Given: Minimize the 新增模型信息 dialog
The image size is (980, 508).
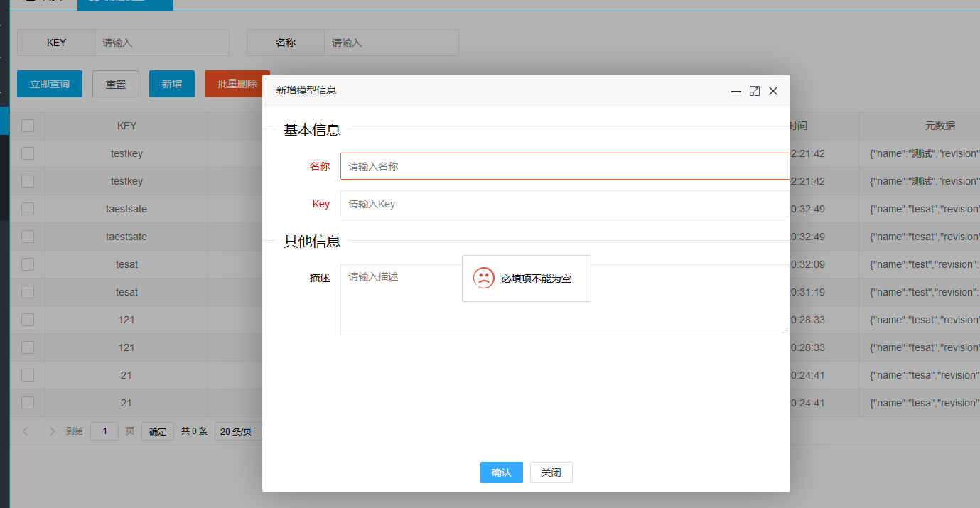Looking at the screenshot, I should (736, 91).
